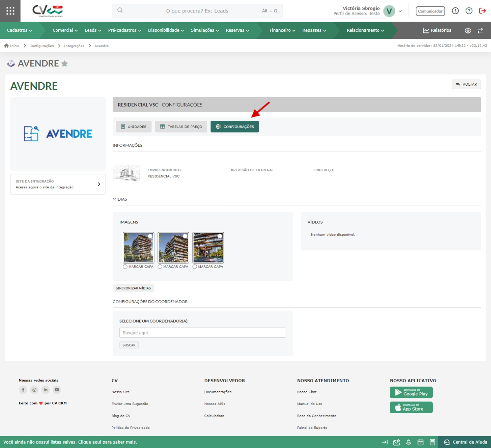
Task: Click the top search field O que procura
Action: point(197,11)
